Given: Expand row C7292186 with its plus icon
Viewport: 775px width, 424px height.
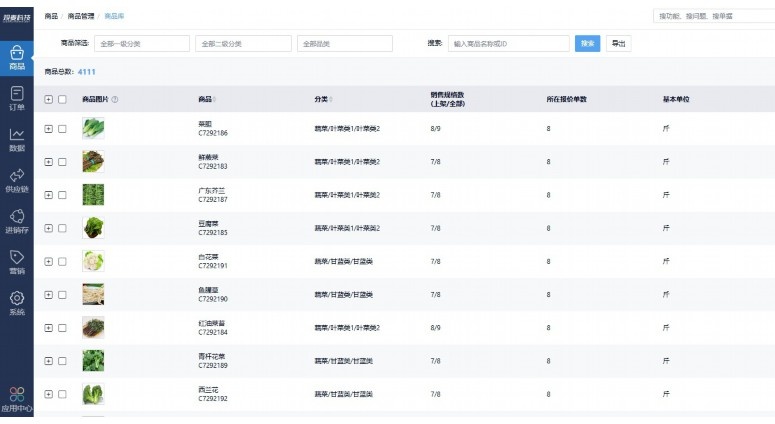Looking at the screenshot, I should tap(48, 128).
